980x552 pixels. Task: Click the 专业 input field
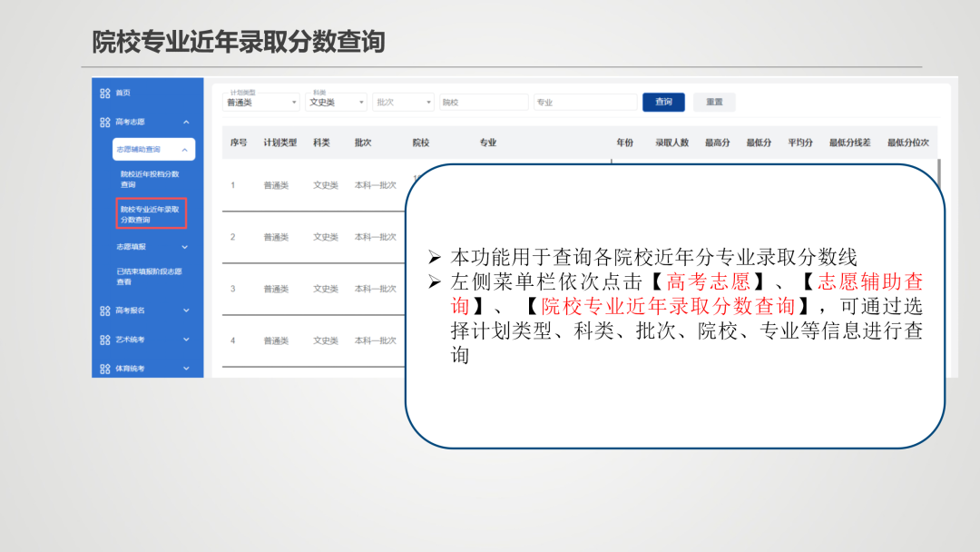tap(585, 102)
